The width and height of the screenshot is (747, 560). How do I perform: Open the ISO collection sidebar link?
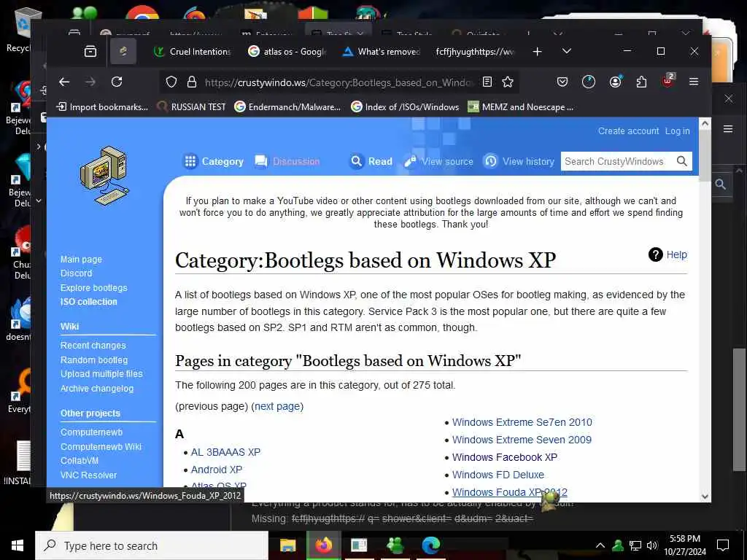tap(88, 302)
